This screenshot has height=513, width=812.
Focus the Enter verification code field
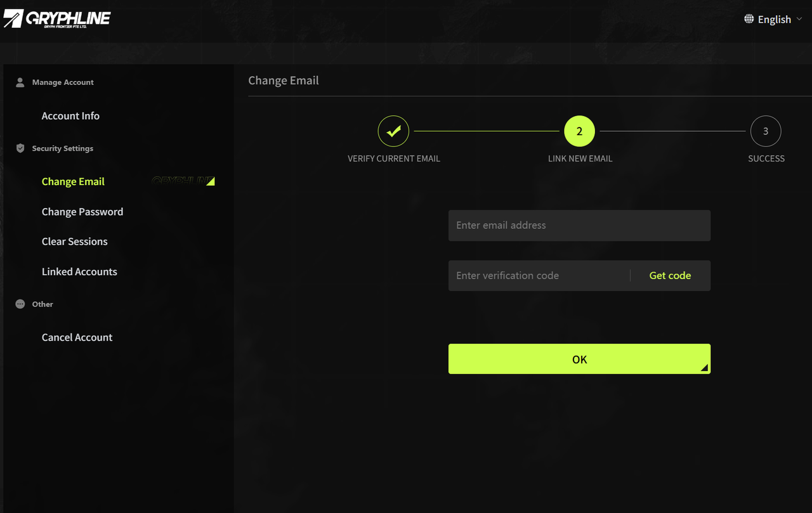[539, 276]
